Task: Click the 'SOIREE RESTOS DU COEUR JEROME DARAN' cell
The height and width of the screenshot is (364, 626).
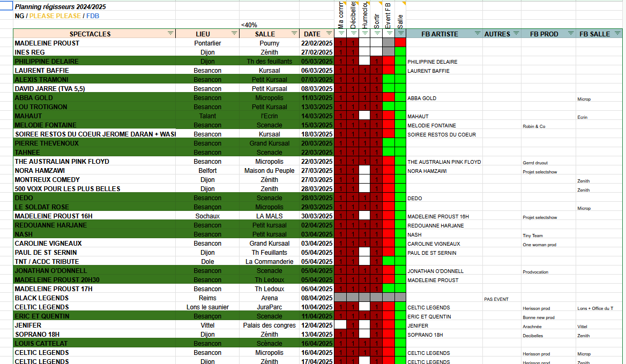Action: point(94,134)
